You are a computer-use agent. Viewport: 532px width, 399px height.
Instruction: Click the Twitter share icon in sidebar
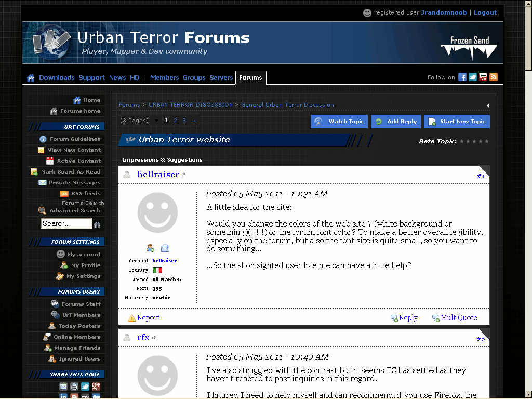pos(85,387)
